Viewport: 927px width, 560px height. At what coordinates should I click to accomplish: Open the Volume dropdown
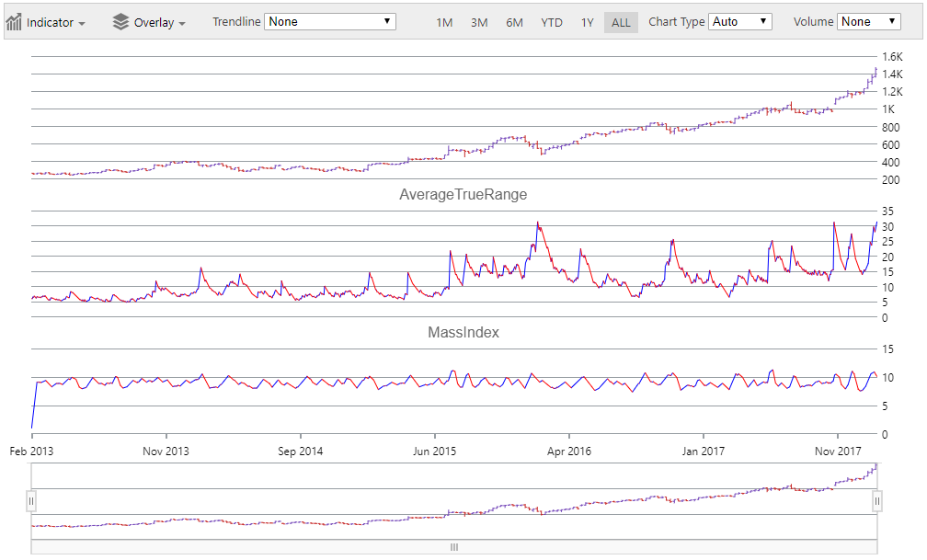pyautogui.click(x=869, y=21)
